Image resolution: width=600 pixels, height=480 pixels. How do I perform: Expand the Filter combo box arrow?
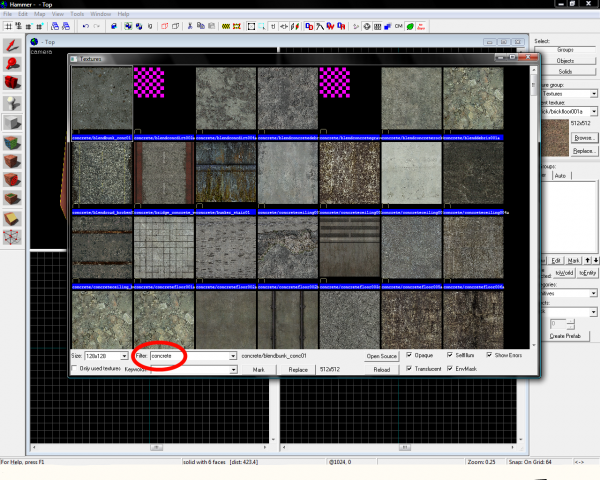[x=233, y=356]
